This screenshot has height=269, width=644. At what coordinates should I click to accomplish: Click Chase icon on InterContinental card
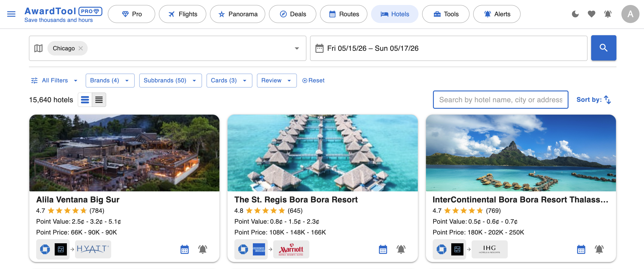tap(442, 249)
